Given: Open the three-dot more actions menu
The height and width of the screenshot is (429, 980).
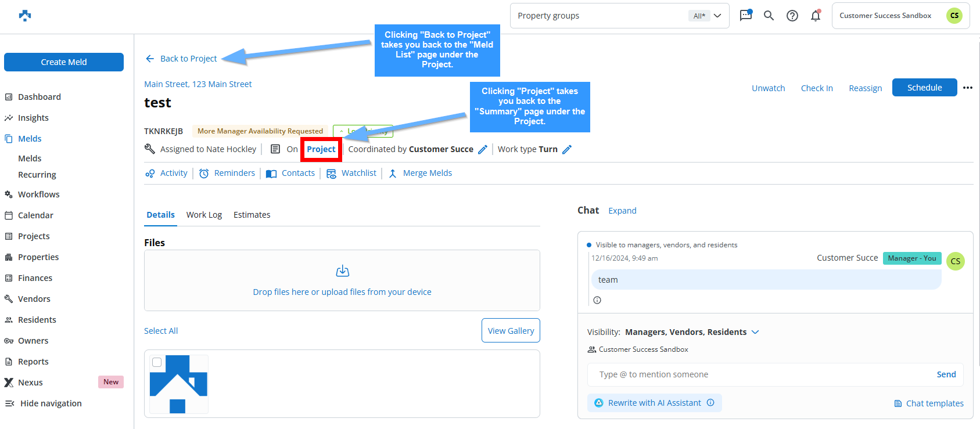Looking at the screenshot, I should [x=967, y=88].
